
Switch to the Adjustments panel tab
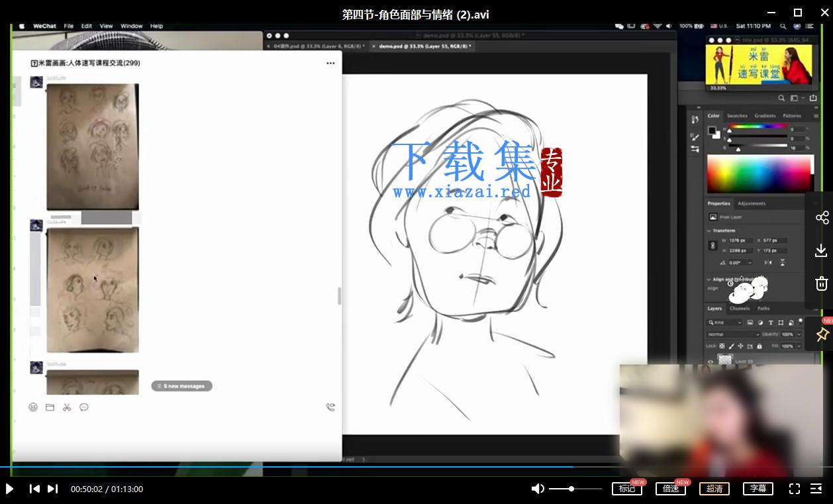(x=752, y=203)
